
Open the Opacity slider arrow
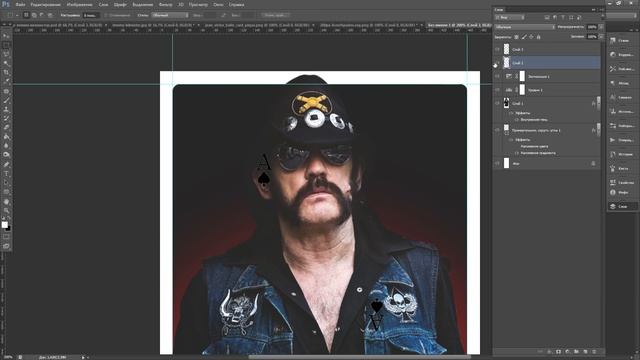click(x=601, y=27)
